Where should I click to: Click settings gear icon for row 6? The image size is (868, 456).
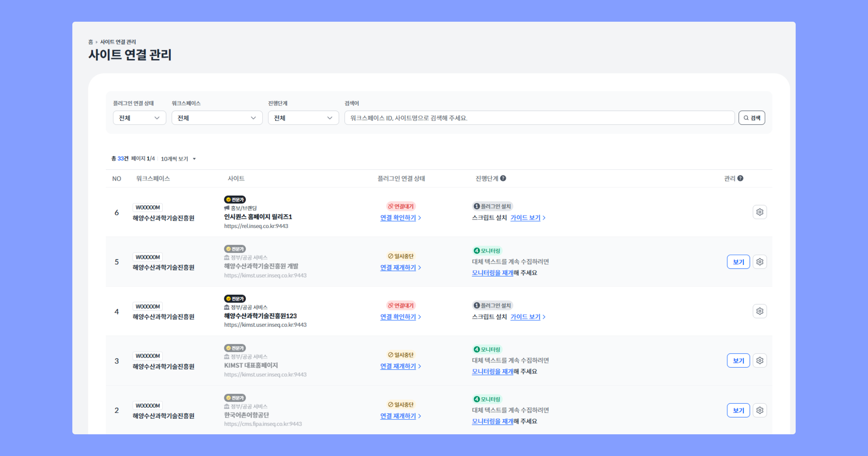pos(759,212)
